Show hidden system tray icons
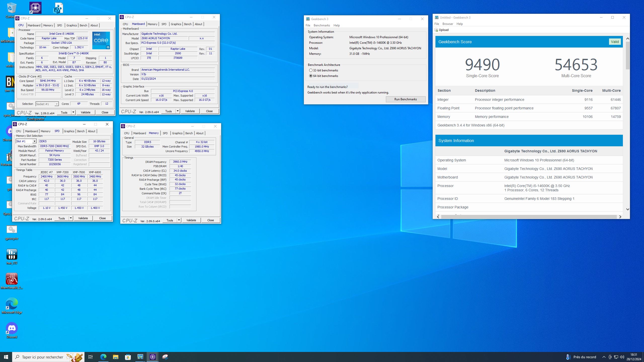Image resolution: width=644 pixels, height=362 pixels. [604, 357]
